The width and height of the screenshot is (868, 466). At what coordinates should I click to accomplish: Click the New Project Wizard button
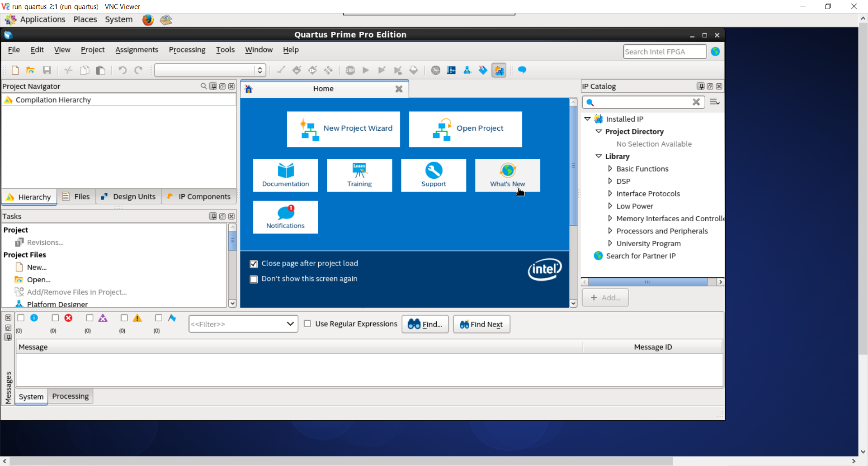click(x=343, y=129)
